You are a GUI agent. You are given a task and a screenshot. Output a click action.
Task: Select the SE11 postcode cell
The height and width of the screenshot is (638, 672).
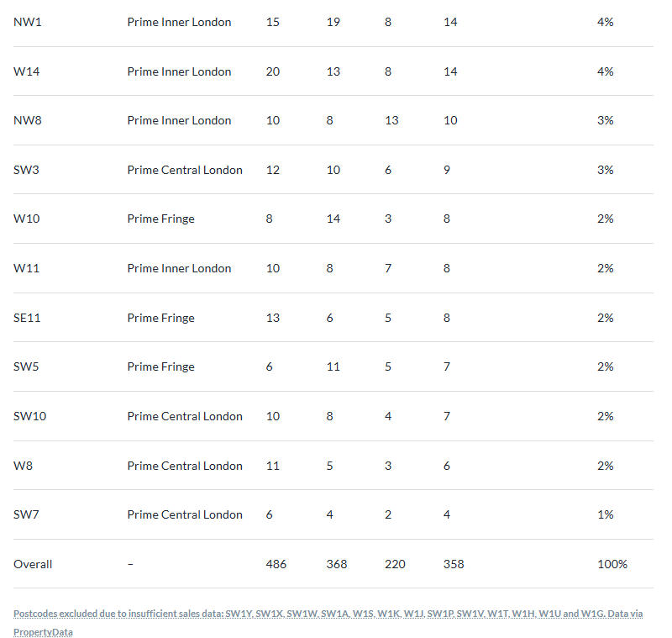[27, 318]
